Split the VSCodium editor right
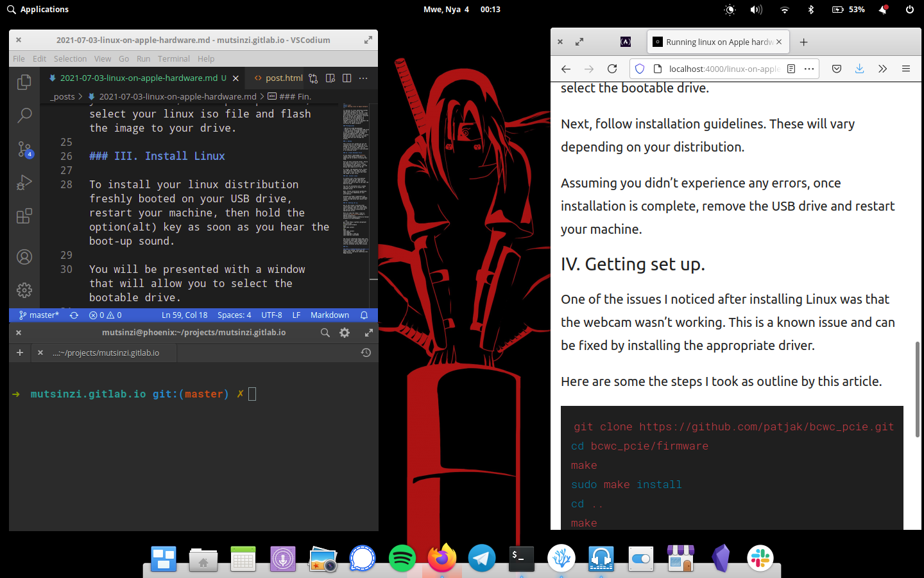This screenshot has width=924, height=578. tap(347, 78)
